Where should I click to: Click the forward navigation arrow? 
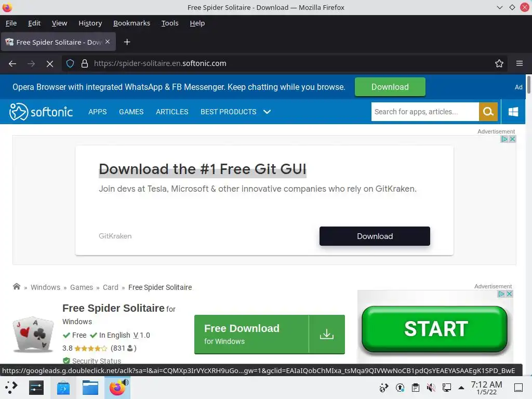coord(31,63)
